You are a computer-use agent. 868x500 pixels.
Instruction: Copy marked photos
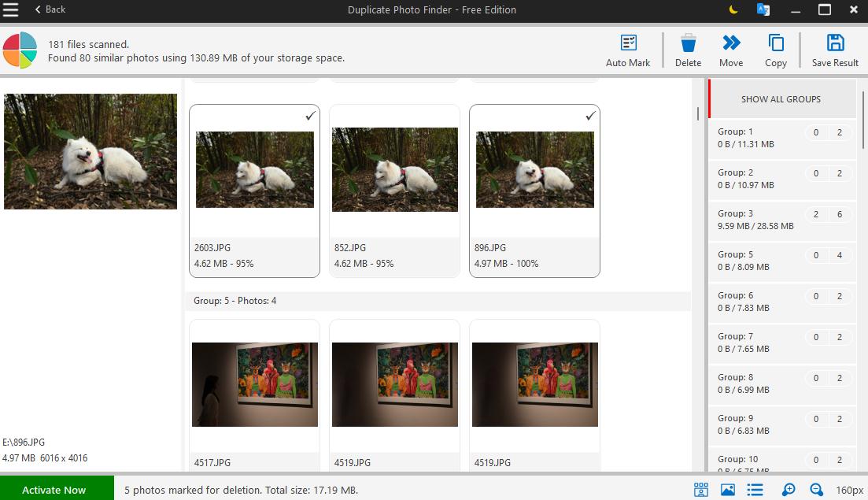(x=776, y=51)
